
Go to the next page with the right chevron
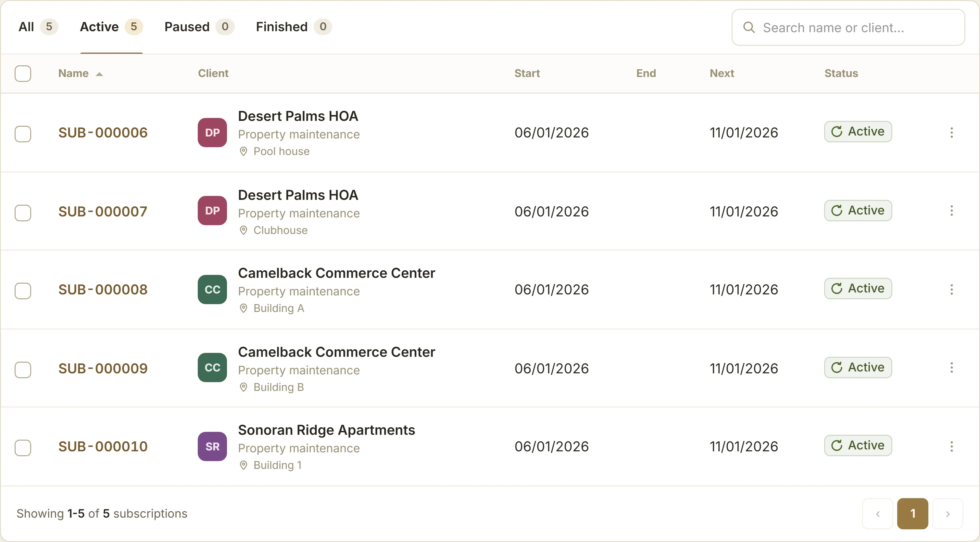(948, 513)
